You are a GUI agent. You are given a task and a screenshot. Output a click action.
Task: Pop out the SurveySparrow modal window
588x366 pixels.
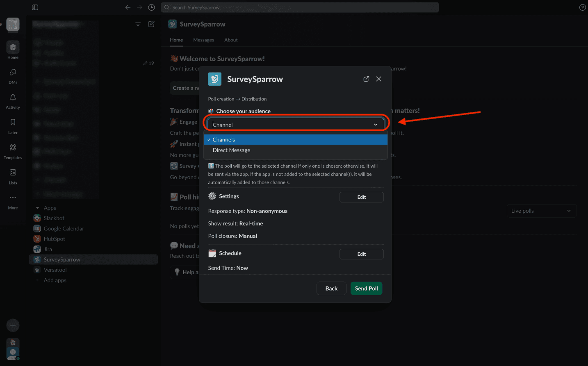pyautogui.click(x=366, y=79)
